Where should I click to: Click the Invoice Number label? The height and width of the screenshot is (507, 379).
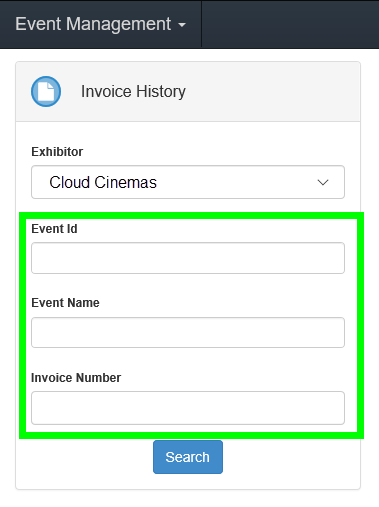(76, 378)
